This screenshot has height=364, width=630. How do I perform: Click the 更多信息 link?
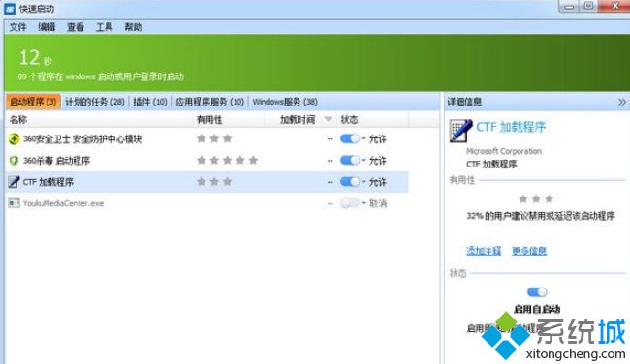529,251
